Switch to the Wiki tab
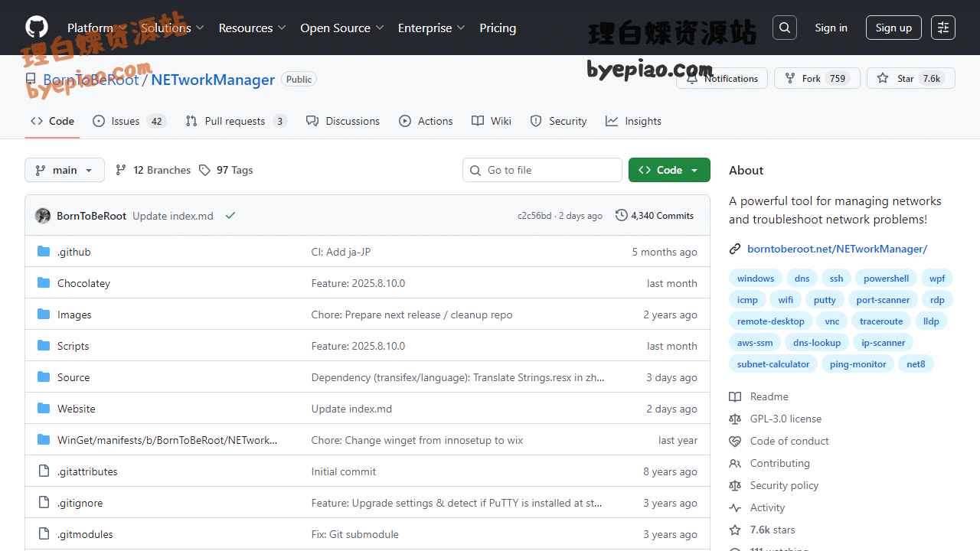 [x=492, y=121]
